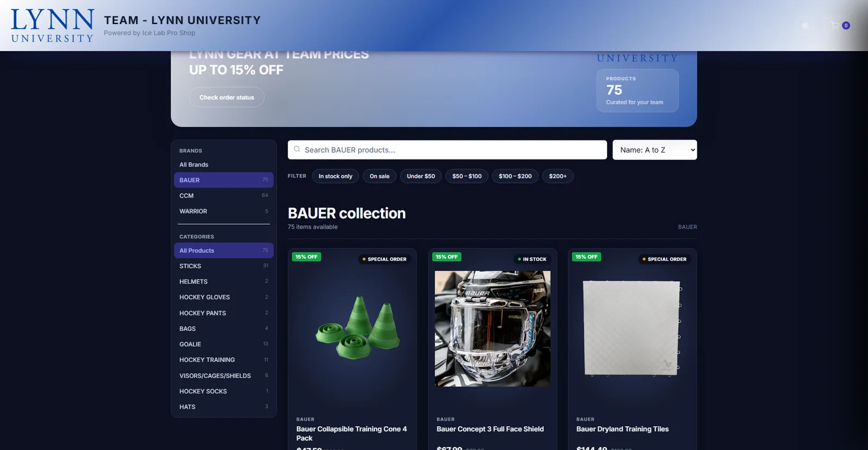Select the WARRIOR brand
Viewport: 868px width, 450px height.
tap(224, 211)
